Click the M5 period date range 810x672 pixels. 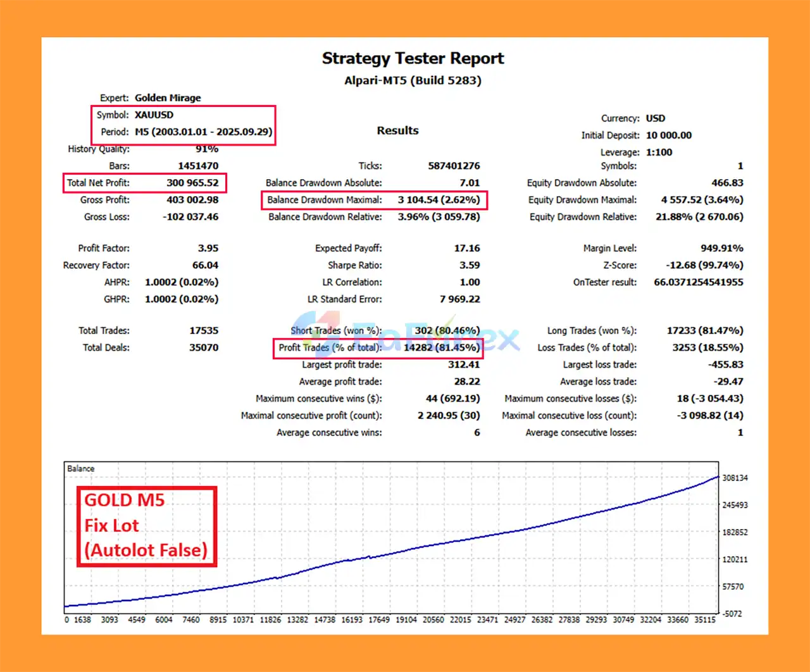[203, 132]
